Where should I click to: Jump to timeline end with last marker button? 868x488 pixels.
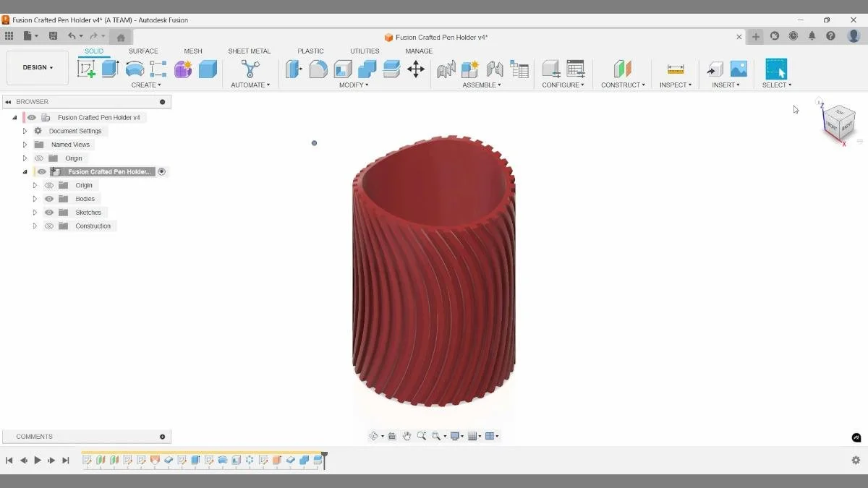64,460
